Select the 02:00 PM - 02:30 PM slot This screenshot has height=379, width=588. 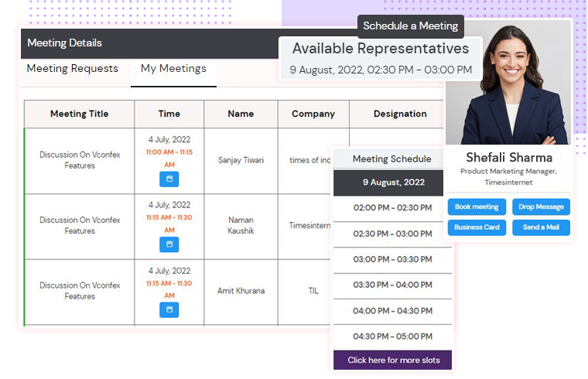tap(392, 208)
